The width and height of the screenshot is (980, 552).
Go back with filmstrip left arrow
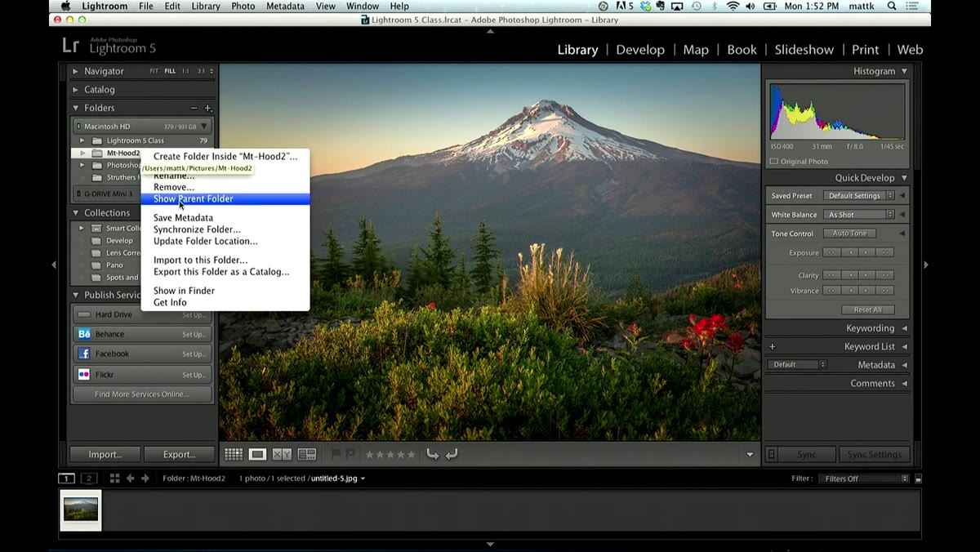point(130,479)
